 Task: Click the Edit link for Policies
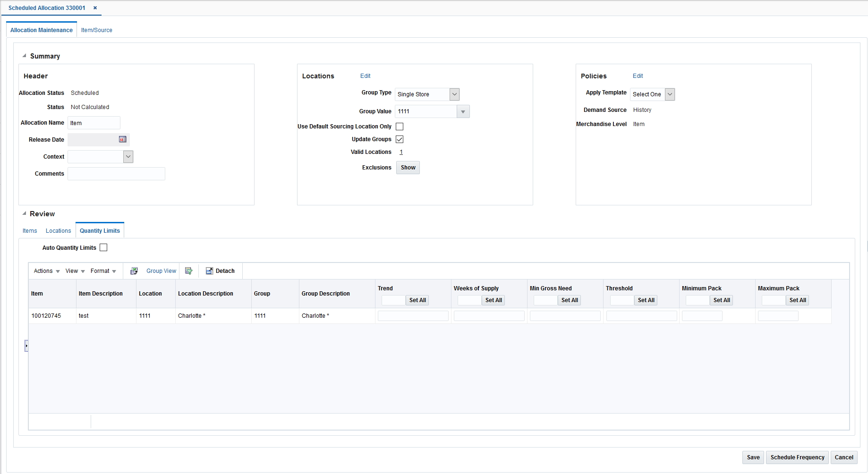click(x=638, y=76)
